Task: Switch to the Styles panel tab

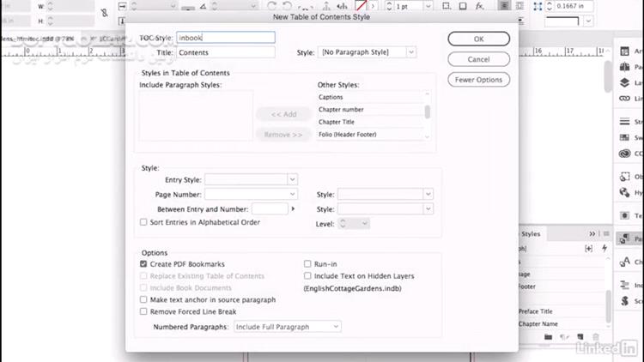Action: pos(531,233)
